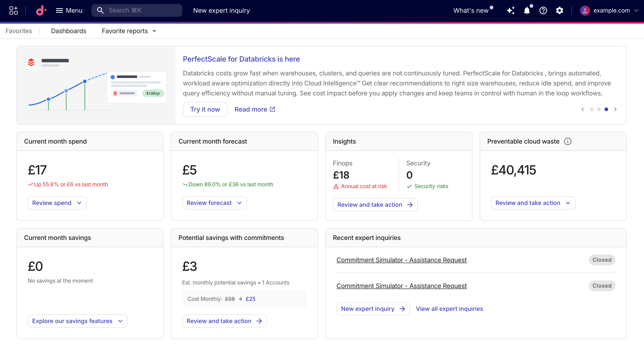The height and width of the screenshot is (344, 644).
Task: Click the PerfectScale for Databricks headline
Action: click(241, 59)
